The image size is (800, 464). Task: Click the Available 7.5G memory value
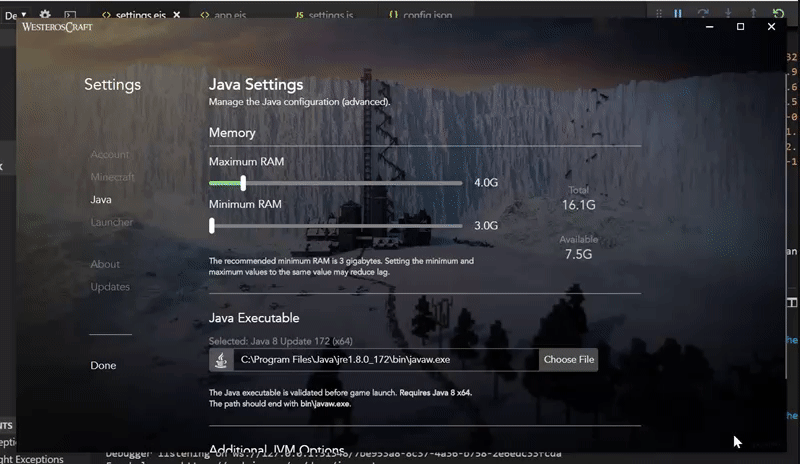(x=579, y=254)
